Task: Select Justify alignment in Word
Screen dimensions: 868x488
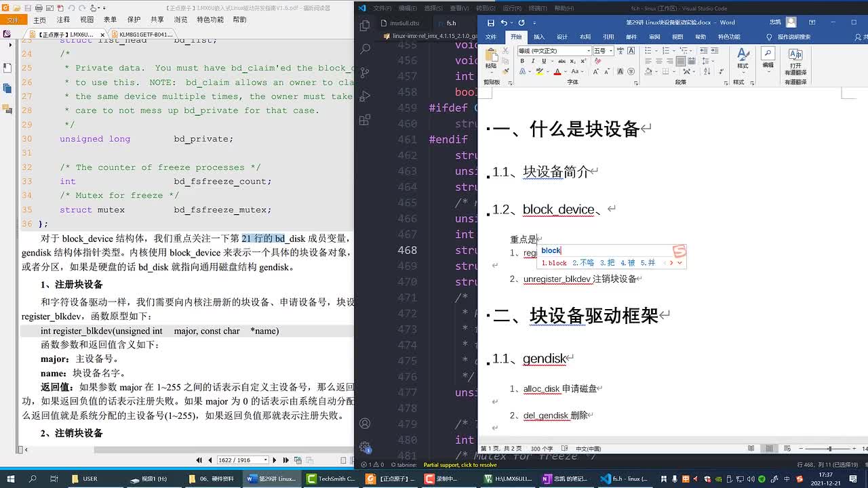Action: pos(680,61)
